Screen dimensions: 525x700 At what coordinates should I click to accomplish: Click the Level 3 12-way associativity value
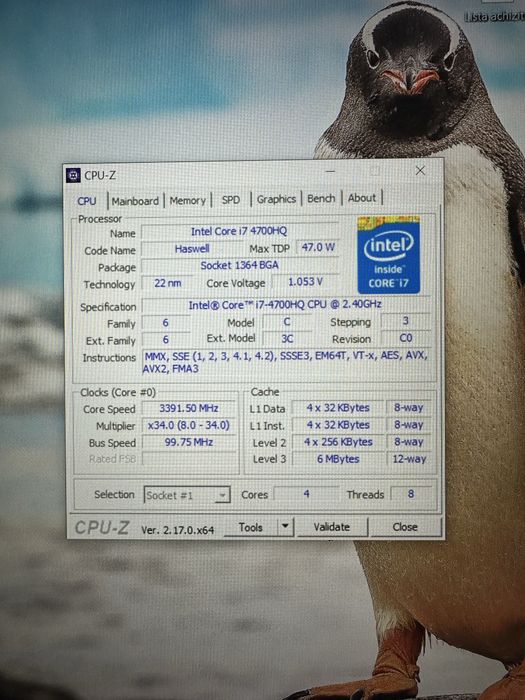point(409,459)
